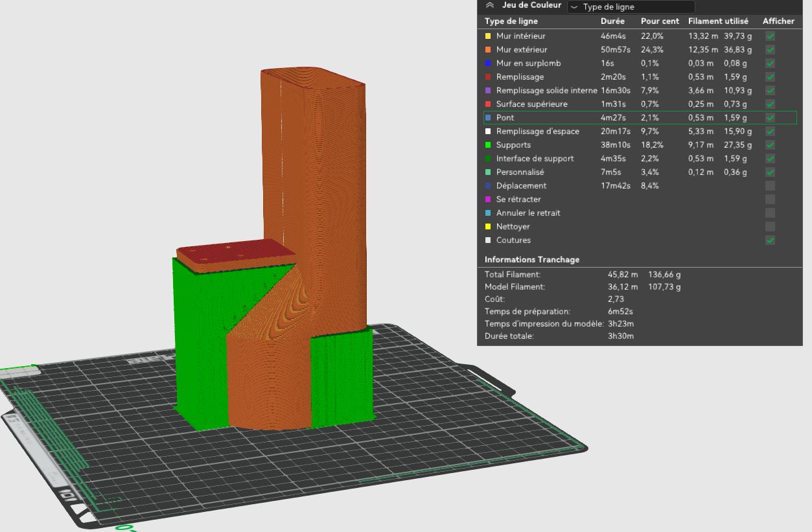Click the Durée column header
This screenshot has height=532, width=812.
[x=613, y=21]
